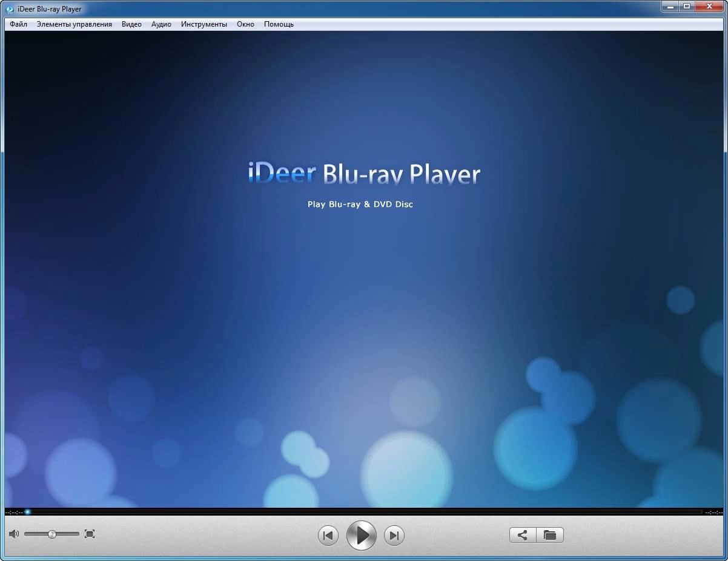Skip to the next chapter

point(394,535)
